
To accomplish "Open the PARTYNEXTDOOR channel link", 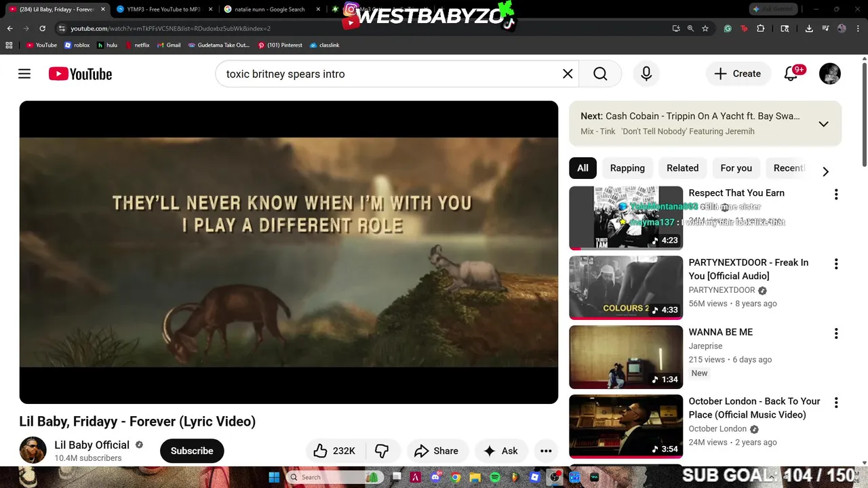I will 722,290.
